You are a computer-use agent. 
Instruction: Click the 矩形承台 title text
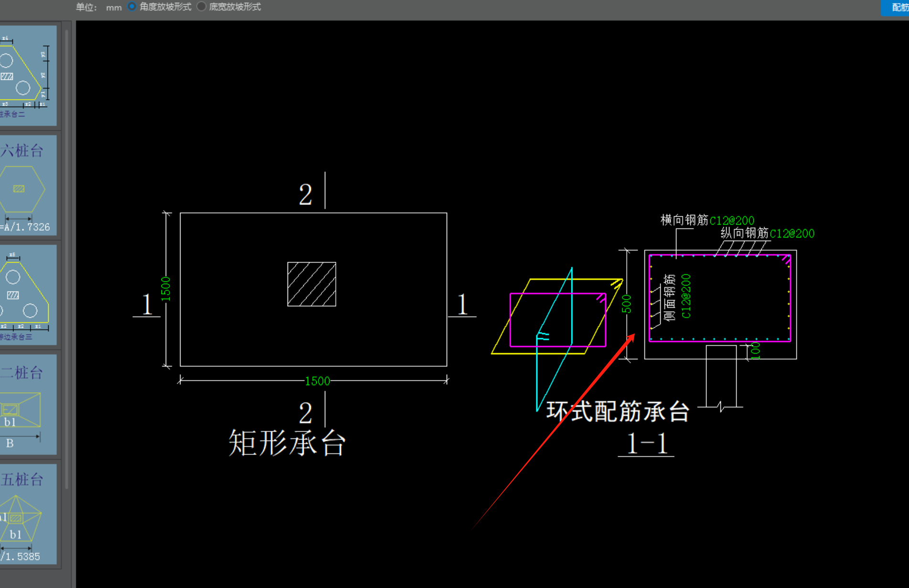click(x=287, y=443)
